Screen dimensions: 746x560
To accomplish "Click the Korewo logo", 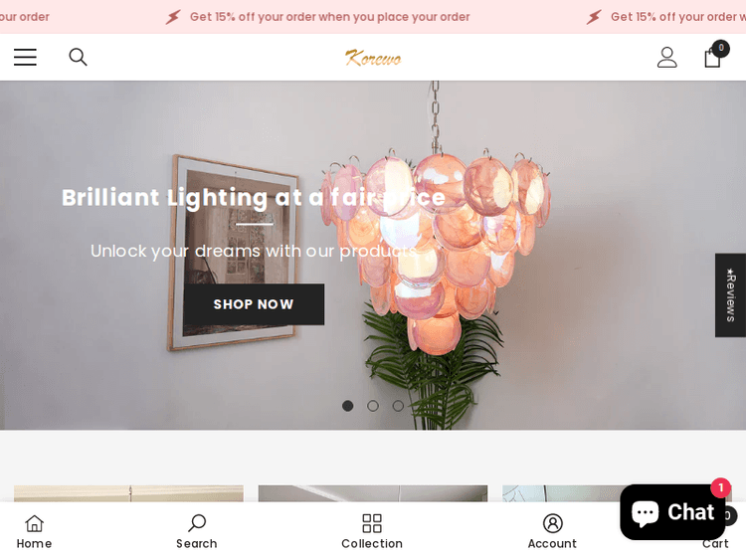I will click(373, 58).
